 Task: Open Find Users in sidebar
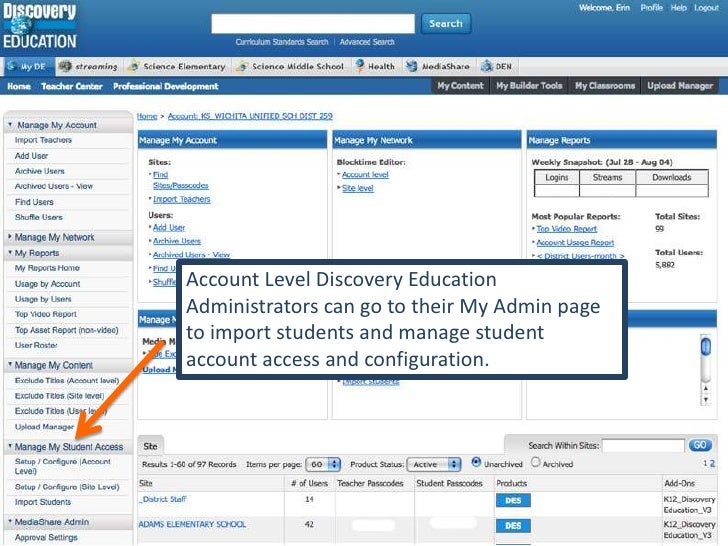34,202
